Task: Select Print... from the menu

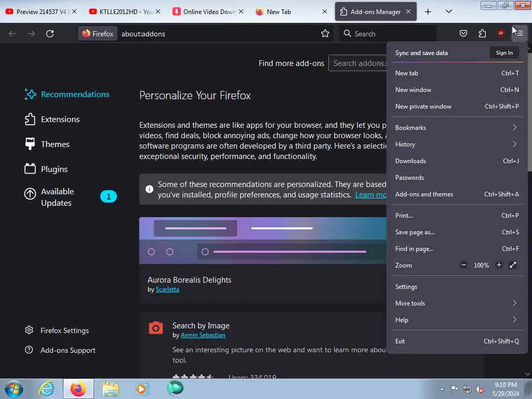Action: coord(457,216)
